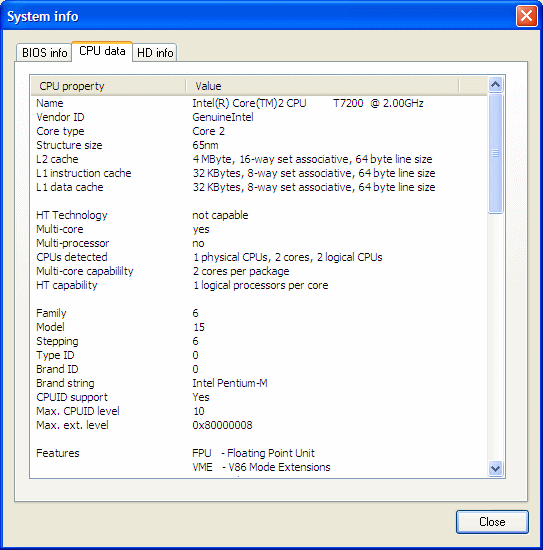Select the Stepping row

click(x=259, y=341)
